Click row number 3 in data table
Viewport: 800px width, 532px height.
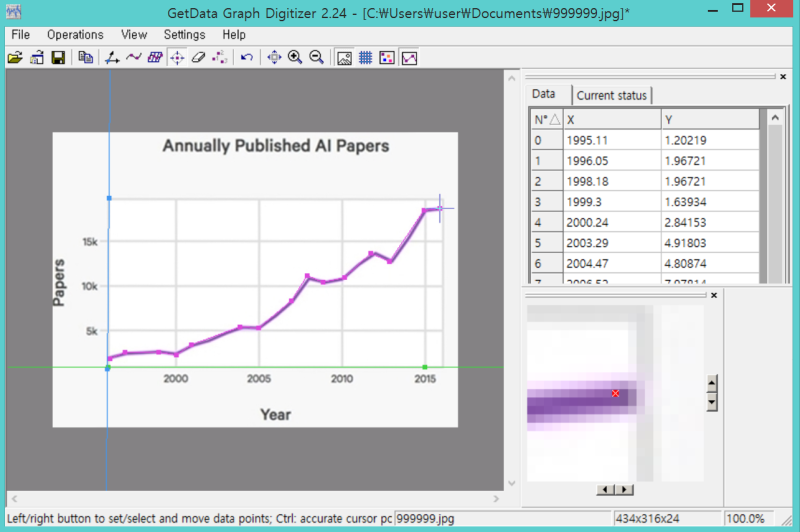point(547,202)
